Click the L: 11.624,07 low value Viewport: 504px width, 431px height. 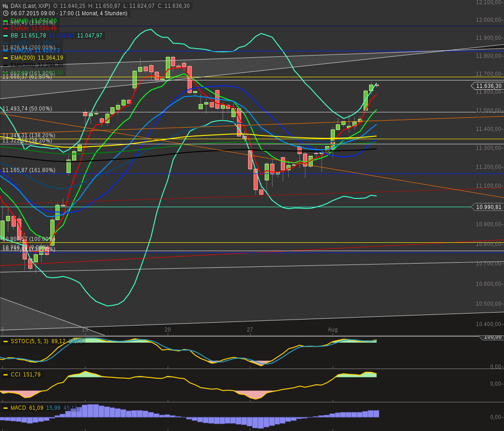[x=139, y=6]
